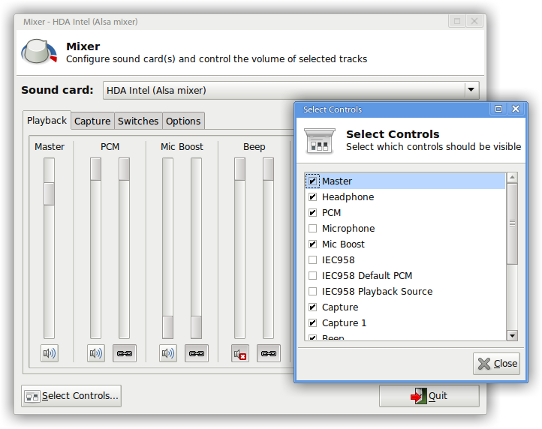Screen dimensions: 542x429
Task: Click the Select Controls dialog header icon
Action: (x=319, y=141)
